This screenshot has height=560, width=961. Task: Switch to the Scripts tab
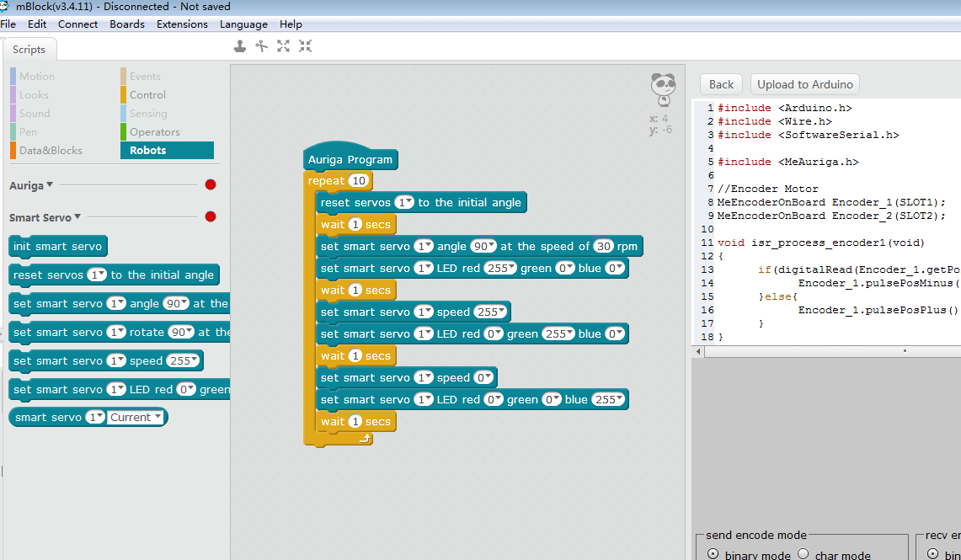tap(29, 50)
